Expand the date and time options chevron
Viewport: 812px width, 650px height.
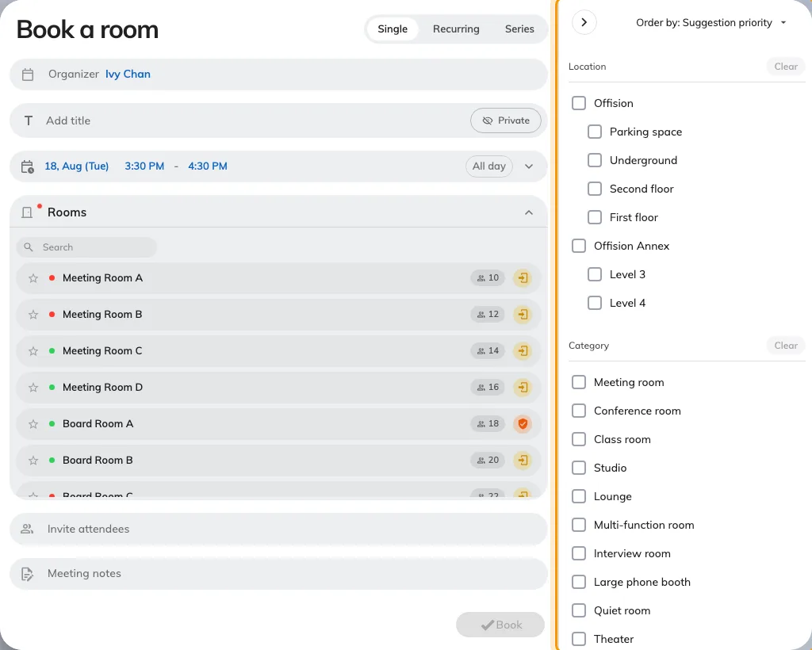(529, 166)
